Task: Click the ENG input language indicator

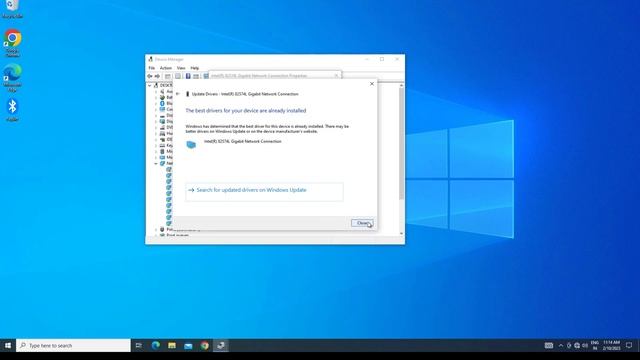Action: pyautogui.click(x=595, y=345)
